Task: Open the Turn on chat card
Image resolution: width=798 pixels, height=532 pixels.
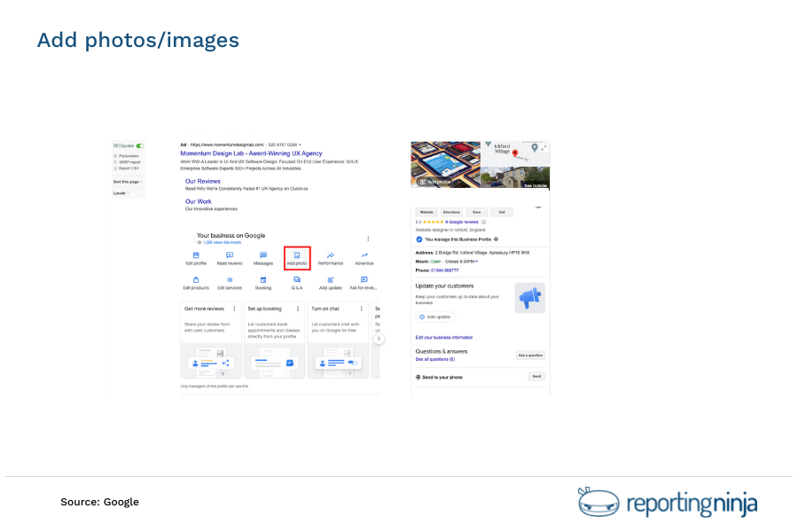Action: [x=338, y=340]
